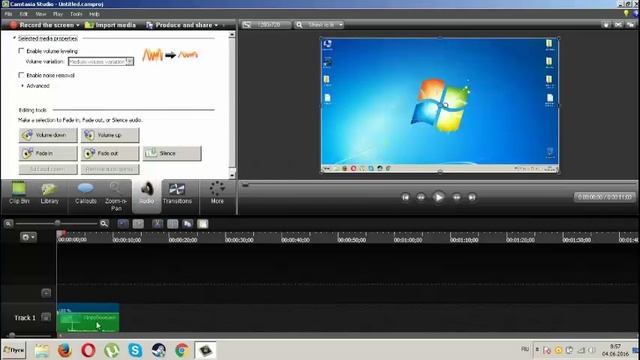Image resolution: width=640 pixels, height=360 pixels.
Task: Click Import media
Action: click(110, 25)
